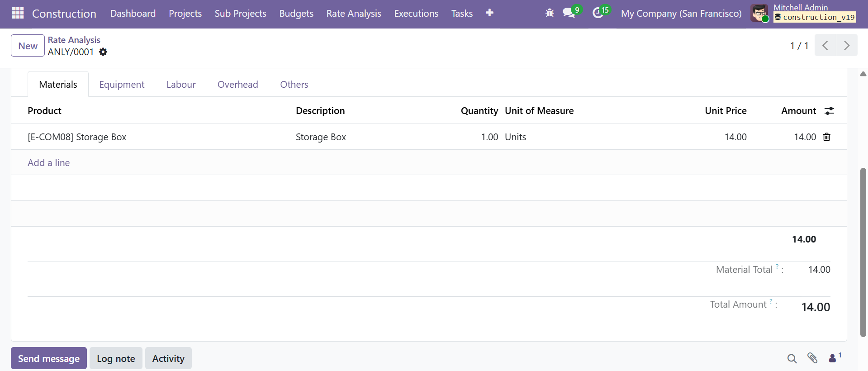Open the optional columns settings icon
Screen dimensions: 868x371
[x=829, y=111]
